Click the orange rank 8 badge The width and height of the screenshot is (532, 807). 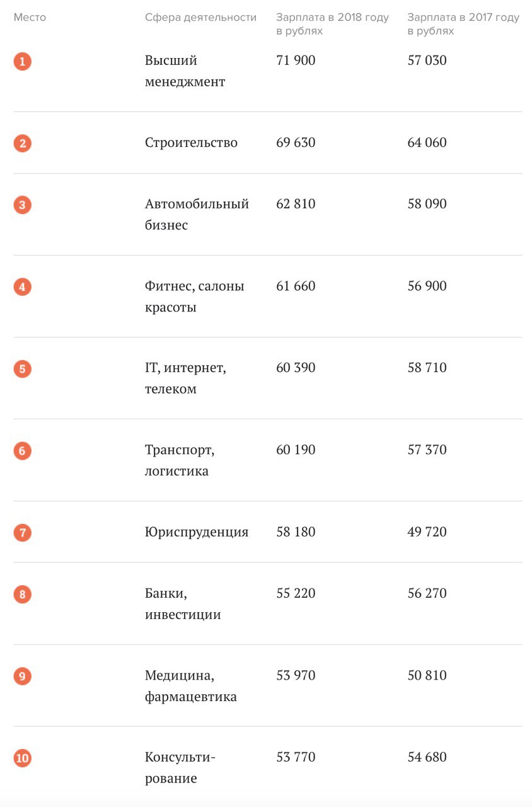click(22, 594)
